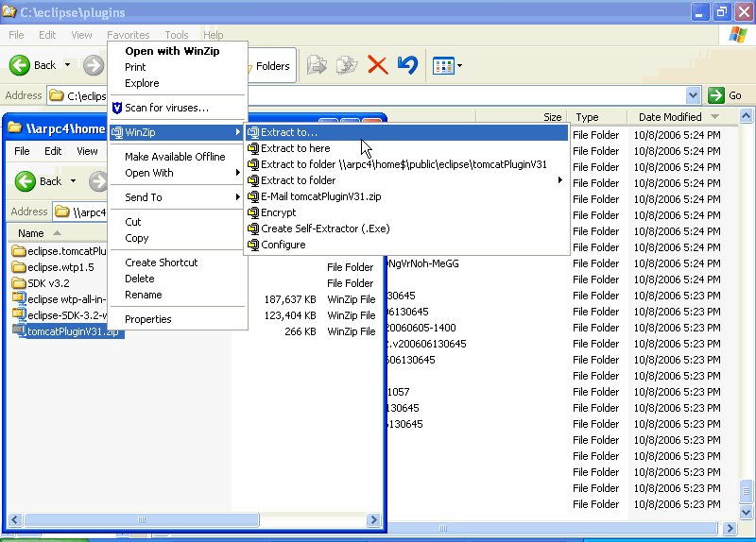Viewport: 756px width, 542px height.
Task: Expand the address bar dropdown arrow
Action: tap(693, 95)
